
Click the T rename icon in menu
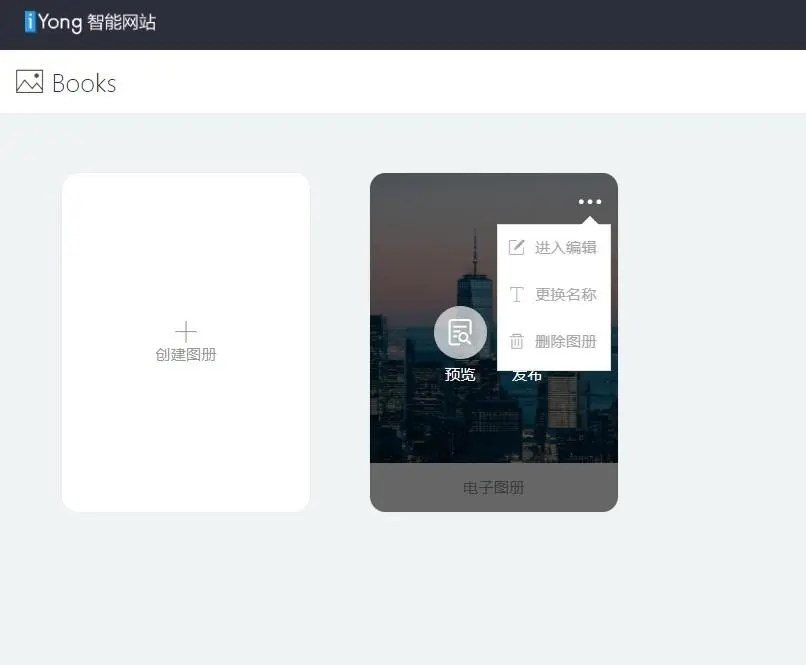pyautogui.click(x=516, y=294)
